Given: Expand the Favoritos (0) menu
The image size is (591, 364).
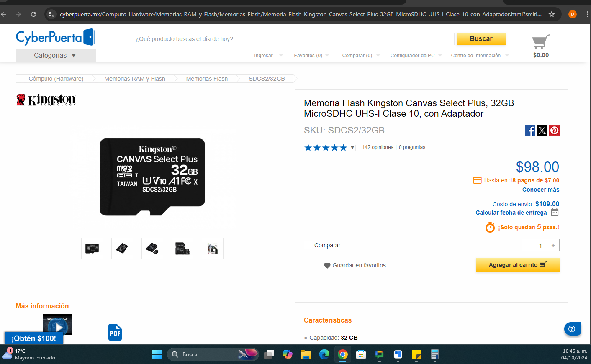Looking at the screenshot, I should click(311, 56).
